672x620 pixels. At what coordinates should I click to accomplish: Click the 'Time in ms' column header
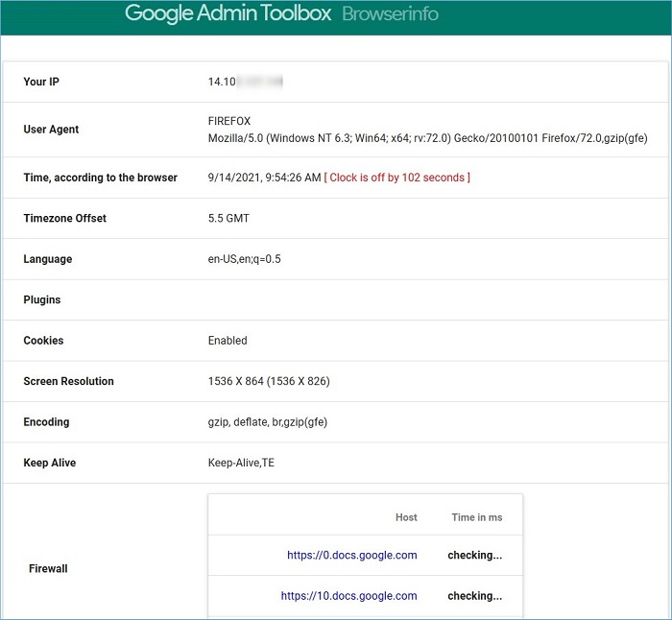point(476,517)
